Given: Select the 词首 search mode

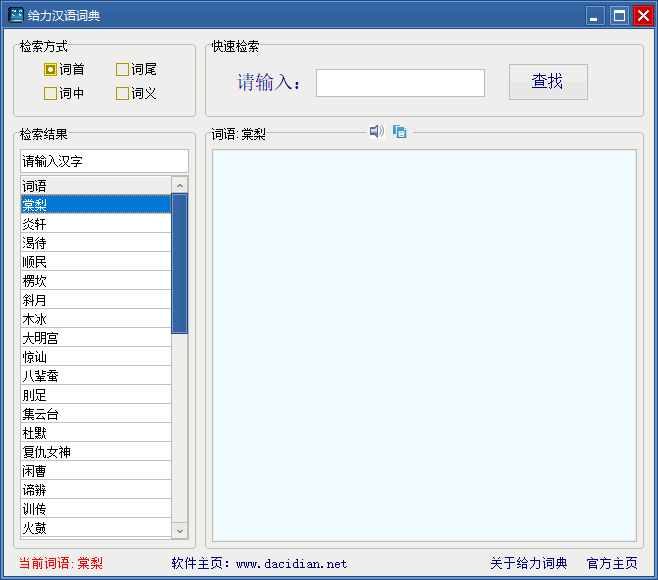Looking at the screenshot, I should [64, 69].
